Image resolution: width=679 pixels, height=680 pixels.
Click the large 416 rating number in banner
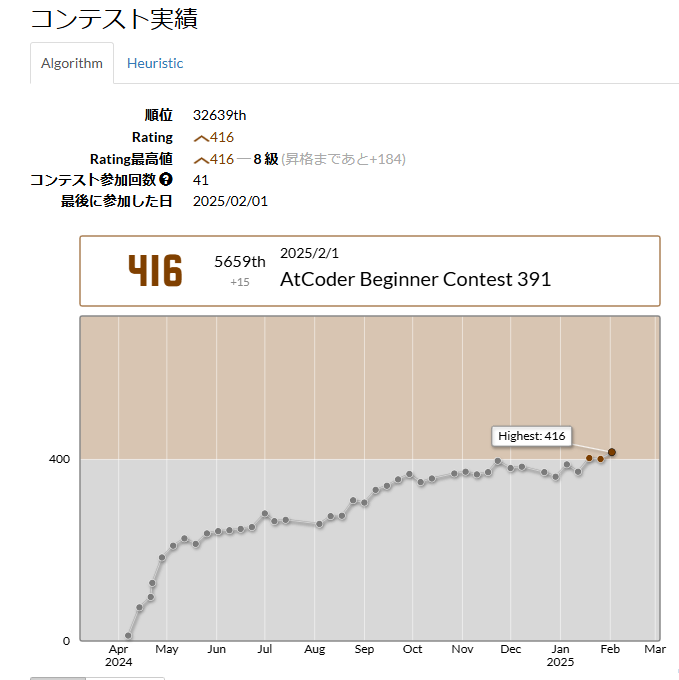click(x=155, y=271)
